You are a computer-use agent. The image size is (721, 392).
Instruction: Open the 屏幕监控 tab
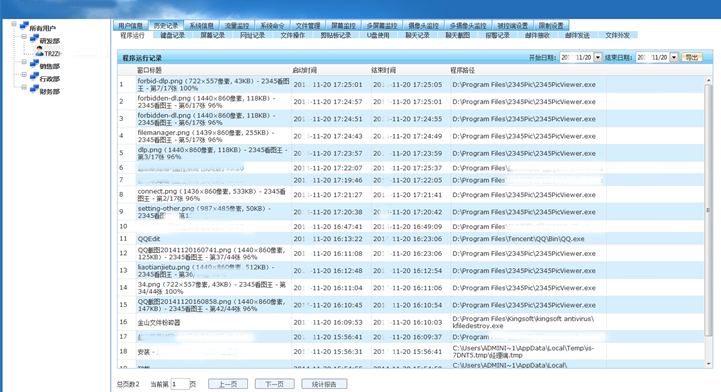tap(343, 25)
